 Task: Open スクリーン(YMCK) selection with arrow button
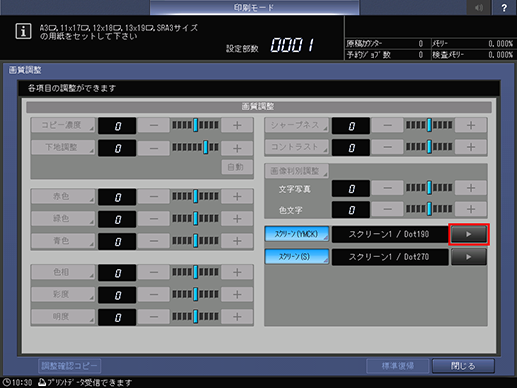pos(469,234)
